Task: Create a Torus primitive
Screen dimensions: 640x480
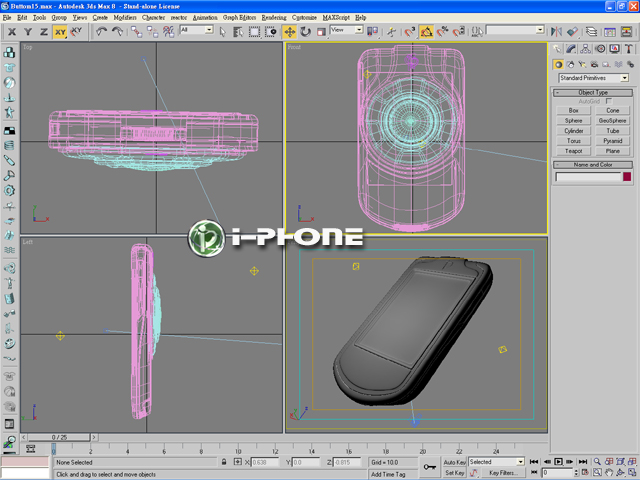Action: (x=573, y=141)
